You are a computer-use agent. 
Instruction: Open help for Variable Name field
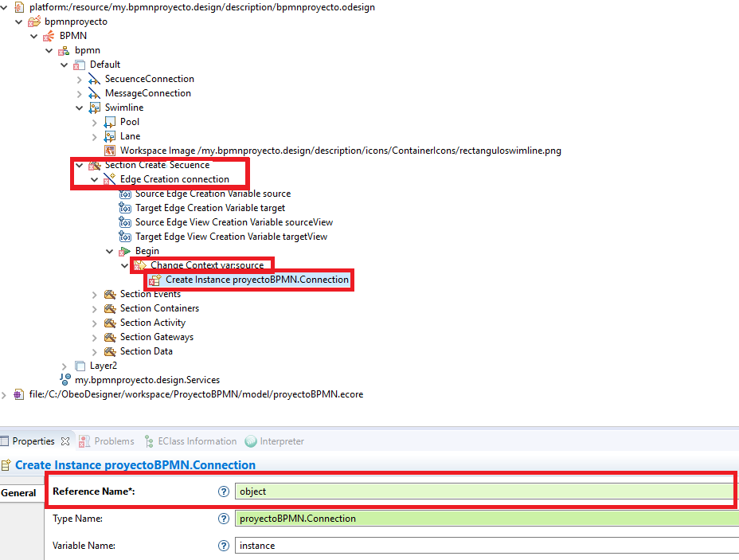click(x=224, y=546)
